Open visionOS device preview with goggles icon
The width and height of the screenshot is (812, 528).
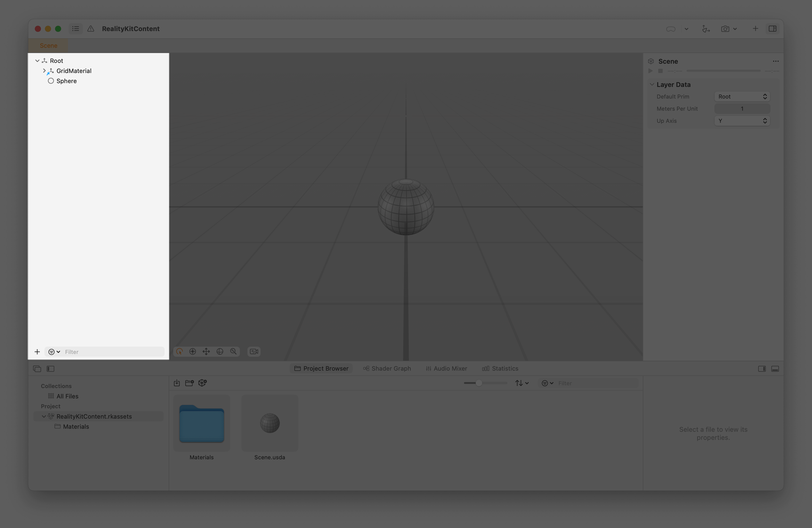tap(670, 29)
